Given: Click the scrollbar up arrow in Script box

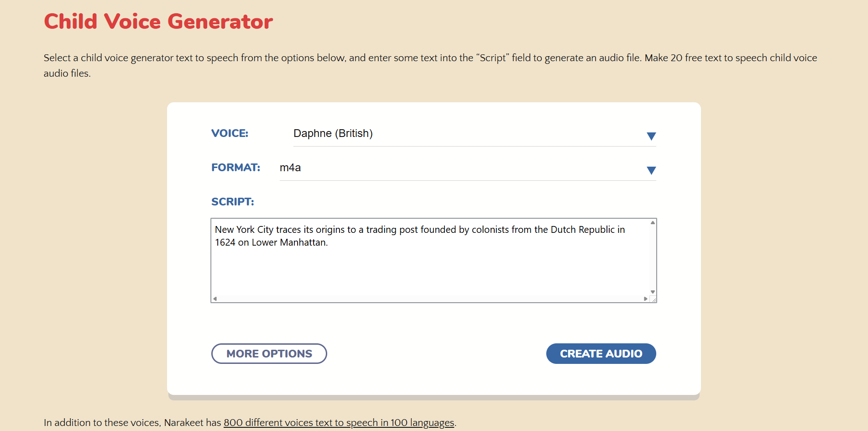Looking at the screenshot, I should click(x=653, y=222).
